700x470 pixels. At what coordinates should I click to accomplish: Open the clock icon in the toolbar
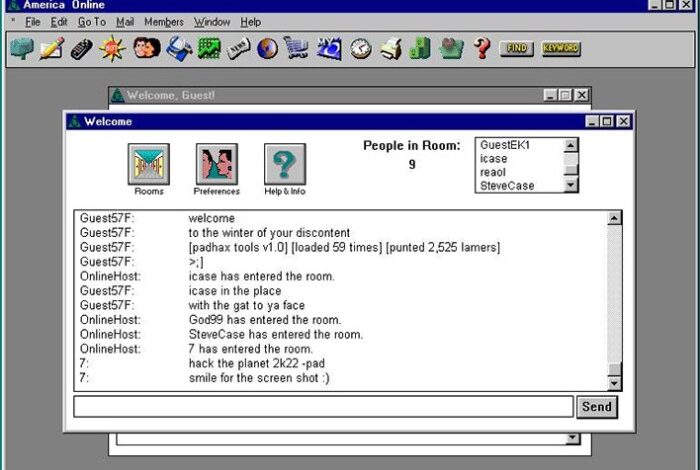[360, 49]
